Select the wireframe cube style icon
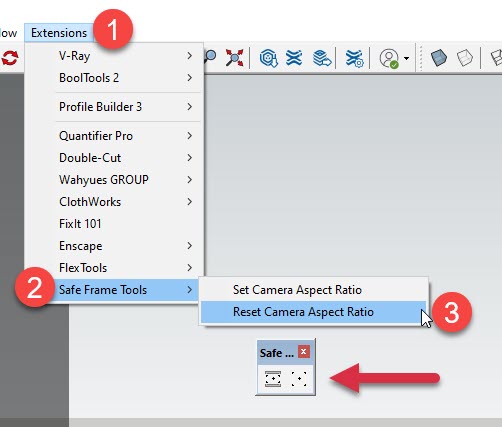Image resolution: width=502 pixels, height=427 pixels. click(x=465, y=58)
